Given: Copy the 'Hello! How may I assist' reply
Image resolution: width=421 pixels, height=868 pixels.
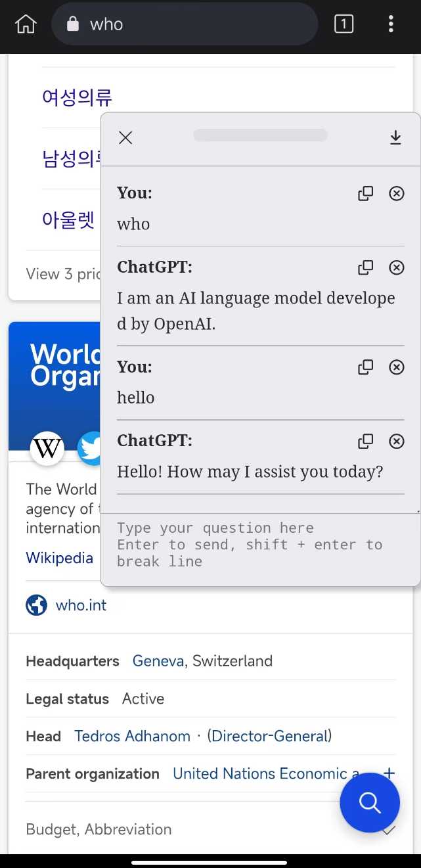Looking at the screenshot, I should pyautogui.click(x=365, y=441).
